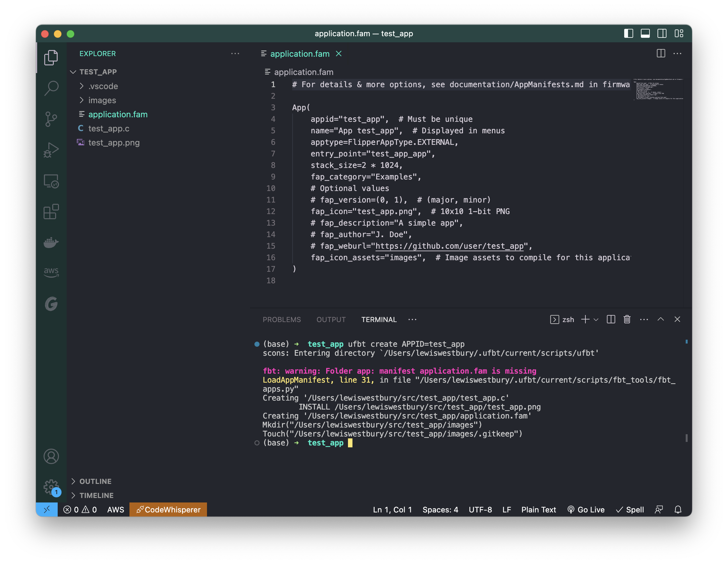Open a remote window from status bar

click(x=47, y=510)
